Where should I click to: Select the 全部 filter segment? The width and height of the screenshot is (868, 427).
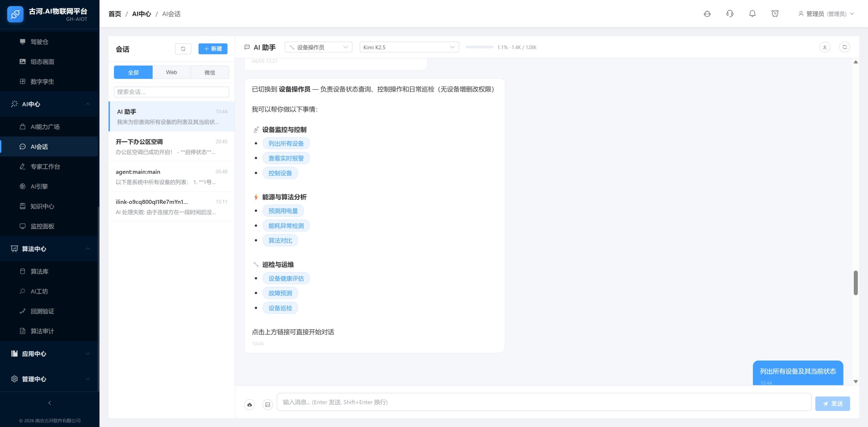133,72
